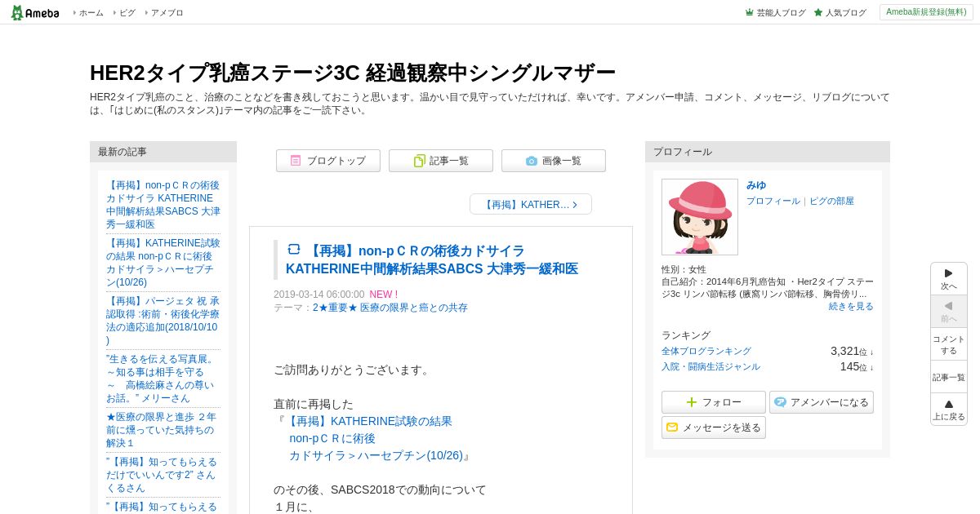Screen dimensions: 980x514
Task: Click the blog title HER2タイプ乳癌ステージ3C
Action: pyautogui.click(x=353, y=73)
